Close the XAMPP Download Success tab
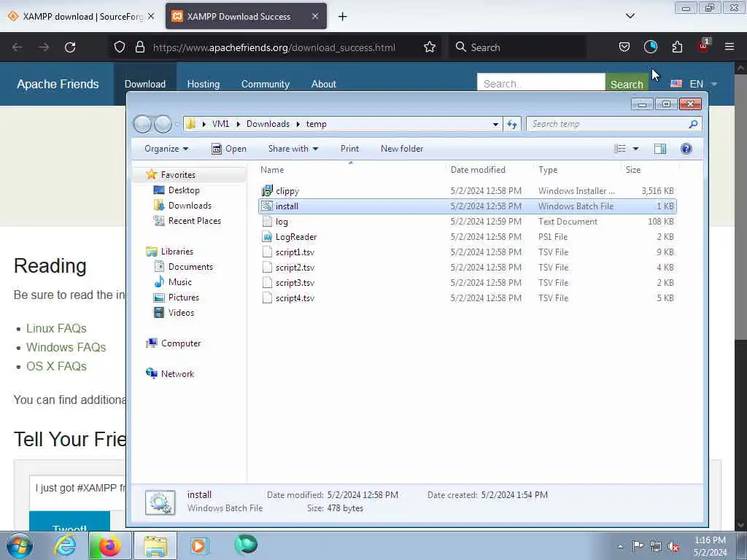Image resolution: width=747 pixels, height=560 pixels. click(315, 16)
